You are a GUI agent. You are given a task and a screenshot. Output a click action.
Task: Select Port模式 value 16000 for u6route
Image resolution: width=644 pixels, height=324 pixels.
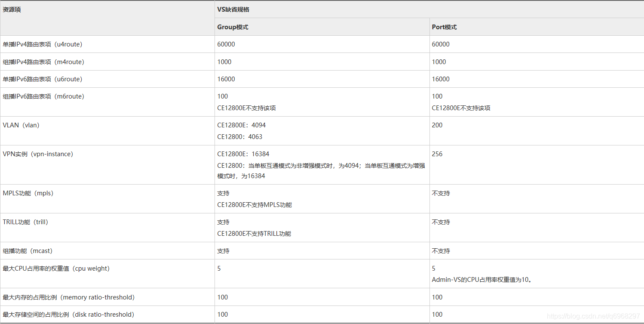441,79
